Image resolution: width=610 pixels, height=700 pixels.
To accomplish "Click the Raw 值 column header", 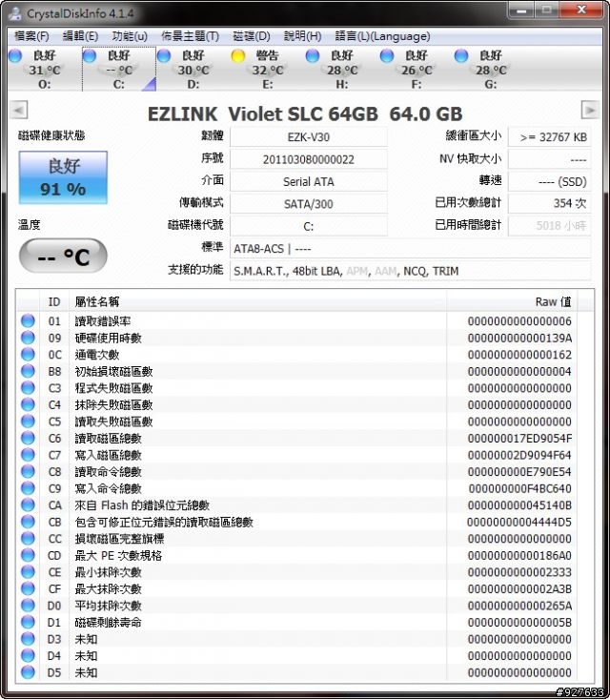I will (x=512, y=301).
